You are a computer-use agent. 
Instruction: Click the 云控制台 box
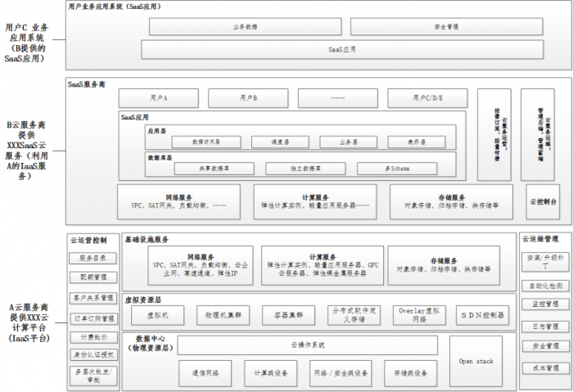544,201
